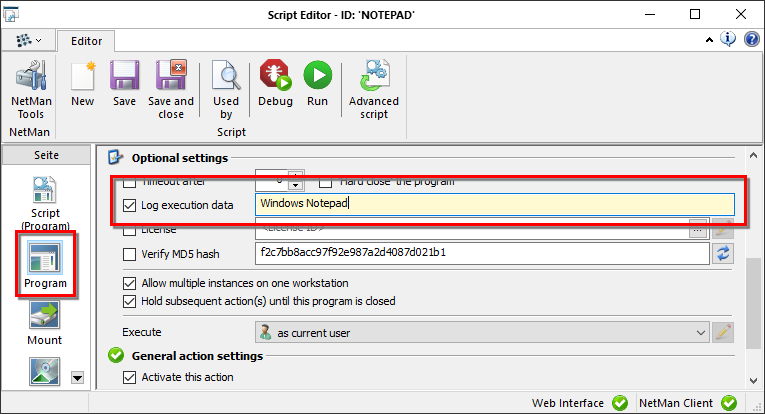This screenshot has width=765, height=414.
Task: Click the Windows Notepad text field
Action: pyautogui.click(x=494, y=205)
